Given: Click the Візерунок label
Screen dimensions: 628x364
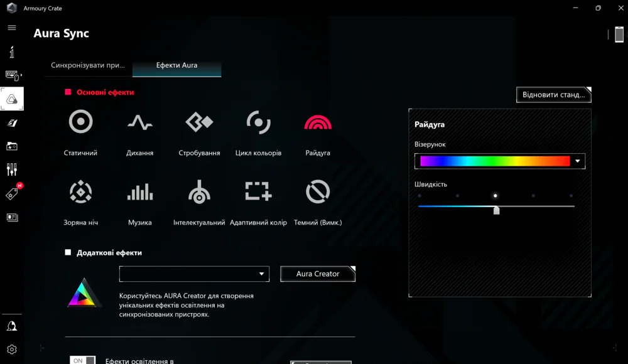Looking at the screenshot, I should (x=430, y=144).
